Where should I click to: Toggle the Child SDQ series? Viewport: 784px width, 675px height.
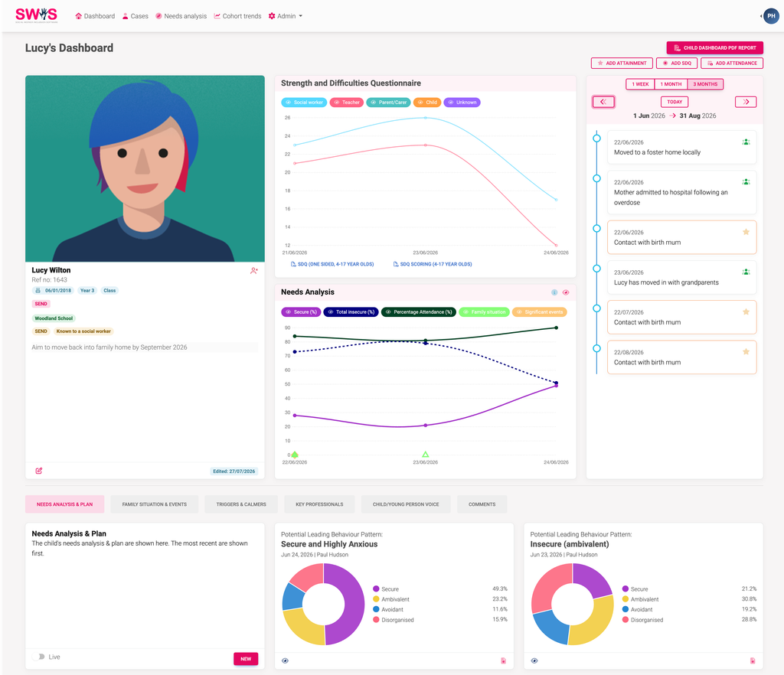pos(427,103)
